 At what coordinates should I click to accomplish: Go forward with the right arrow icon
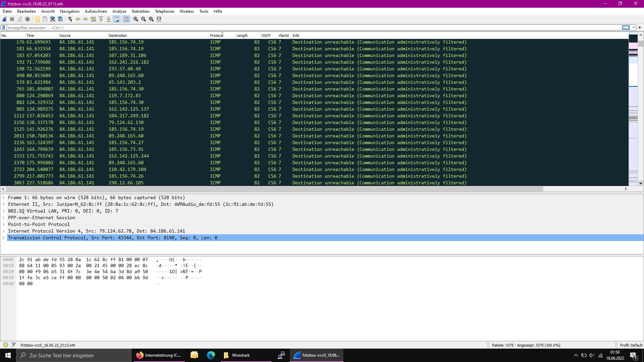click(86, 19)
